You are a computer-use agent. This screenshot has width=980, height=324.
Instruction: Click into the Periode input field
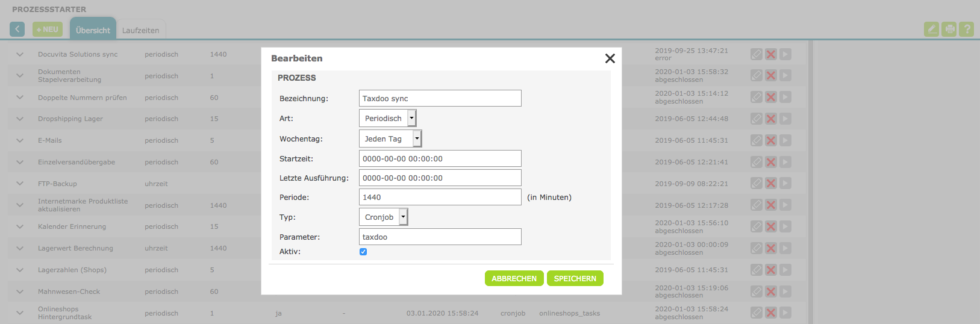pyautogui.click(x=440, y=197)
